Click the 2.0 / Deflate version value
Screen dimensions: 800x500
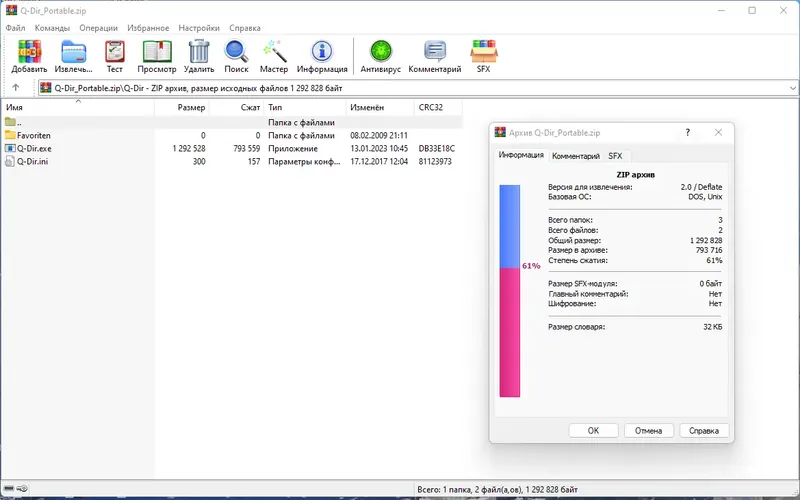point(701,187)
